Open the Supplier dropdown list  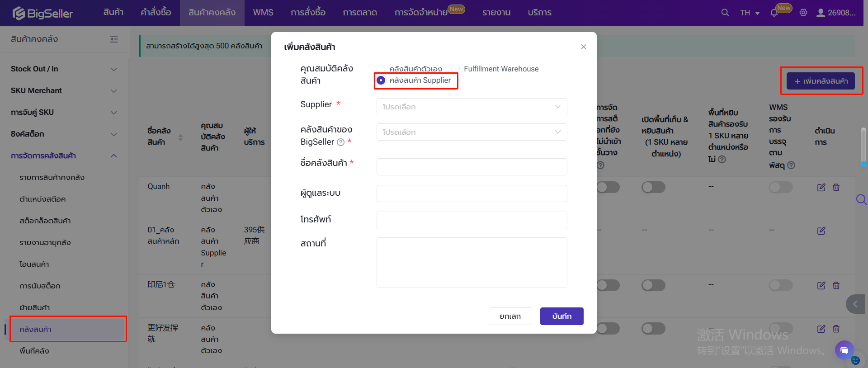click(x=472, y=107)
